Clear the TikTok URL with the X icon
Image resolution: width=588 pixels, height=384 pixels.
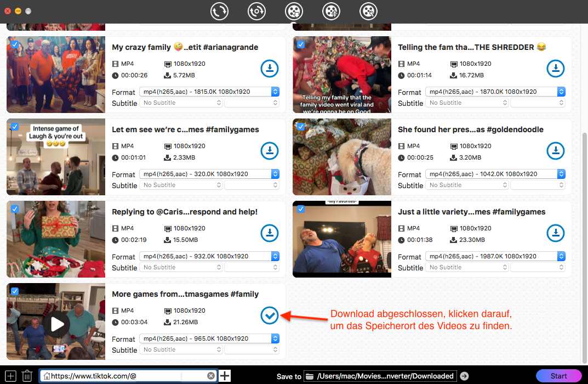[211, 376]
